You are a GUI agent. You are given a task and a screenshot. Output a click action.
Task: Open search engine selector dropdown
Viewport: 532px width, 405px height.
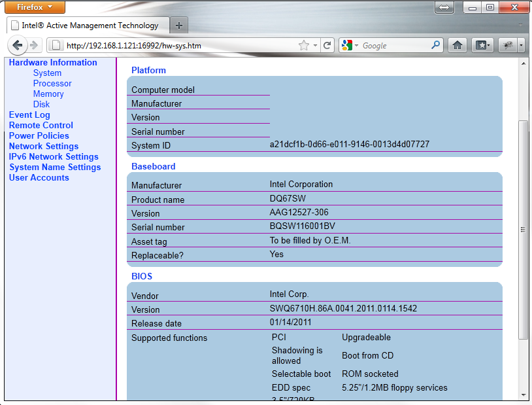(356, 45)
